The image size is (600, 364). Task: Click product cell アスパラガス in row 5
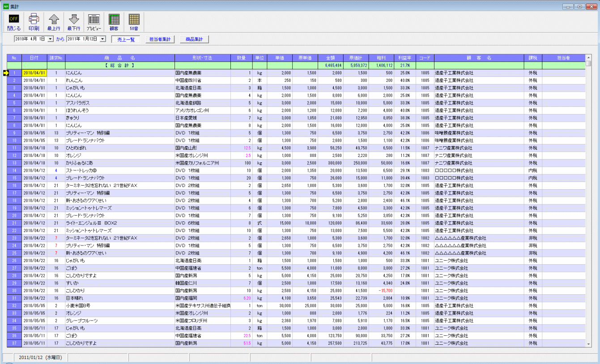119,103
